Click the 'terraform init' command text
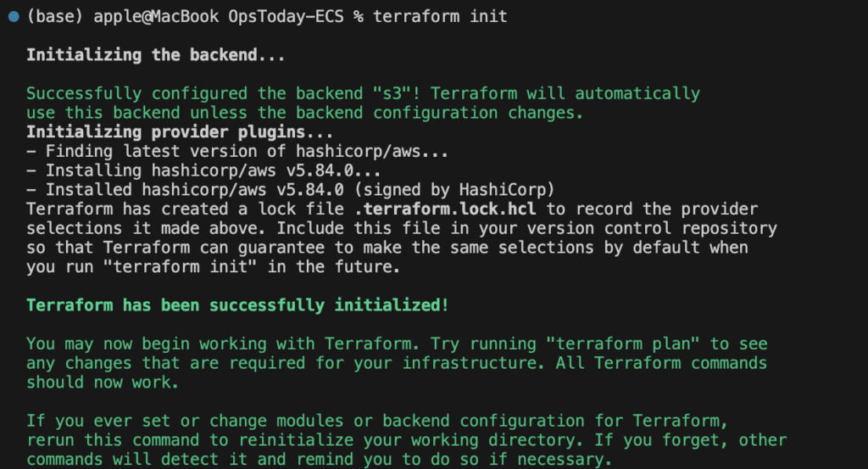Viewport: 868px width, 469px height. (440, 17)
